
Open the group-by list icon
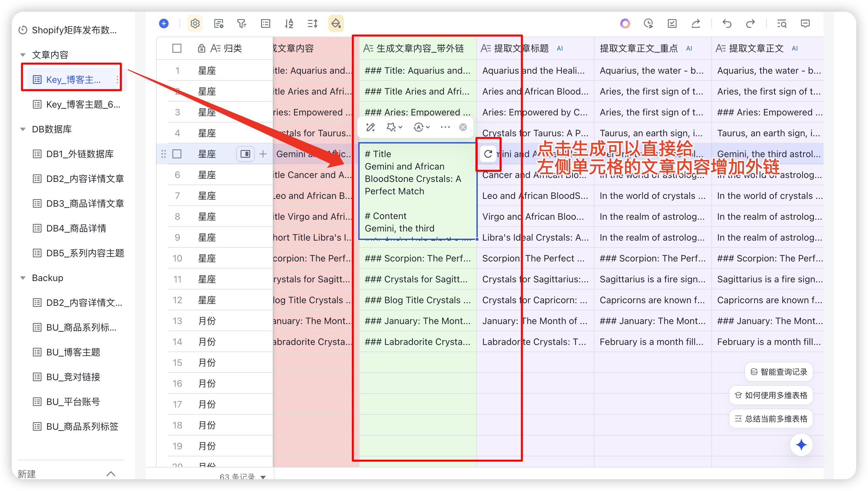coord(266,23)
